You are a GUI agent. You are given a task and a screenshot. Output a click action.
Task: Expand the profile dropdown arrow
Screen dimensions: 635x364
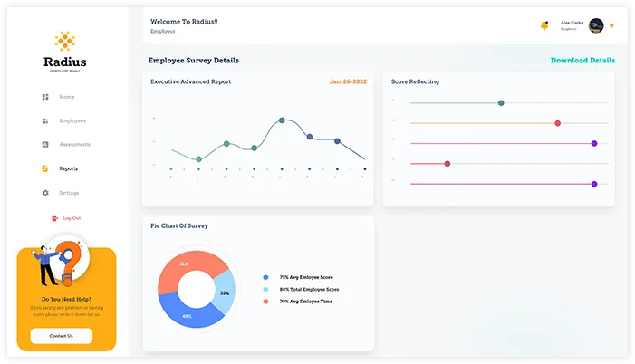(x=611, y=26)
